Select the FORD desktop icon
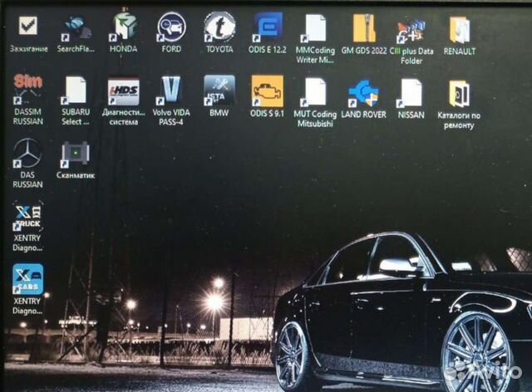The width and height of the screenshot is (532, 392). pos(171,27)
